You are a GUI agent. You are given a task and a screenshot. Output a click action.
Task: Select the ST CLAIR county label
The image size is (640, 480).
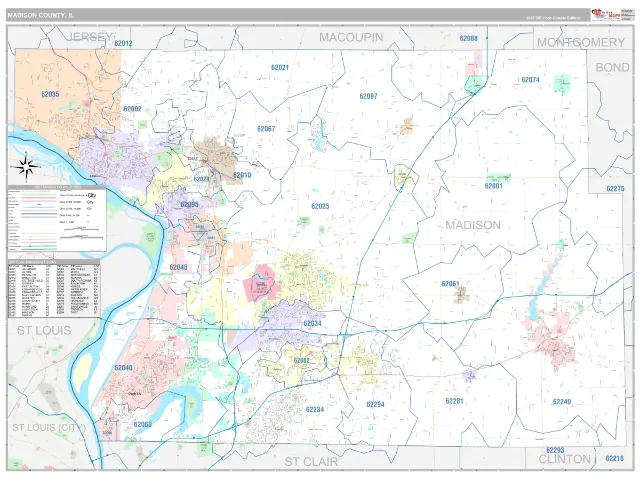(x=311, y=462)
